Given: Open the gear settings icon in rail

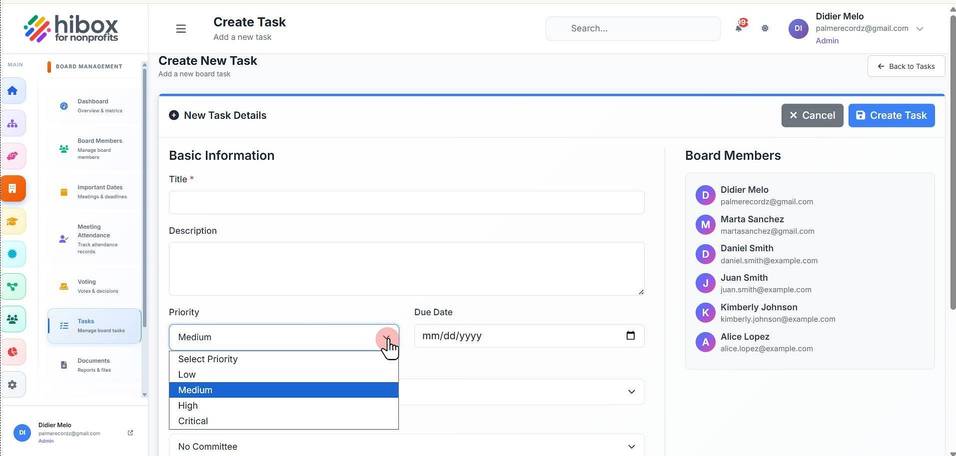Looking at the screenshot, I should pyautogui.click(x=12, y=385).
